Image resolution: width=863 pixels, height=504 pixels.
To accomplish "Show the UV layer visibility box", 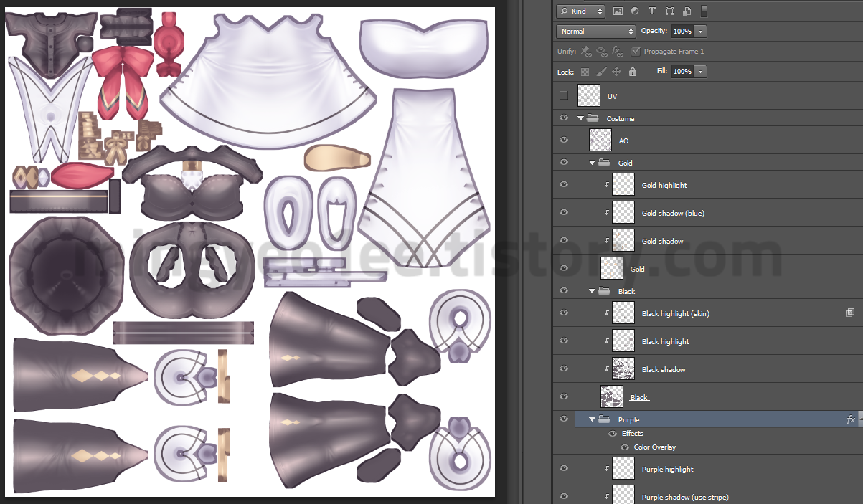I will click(x=563, y=95).
